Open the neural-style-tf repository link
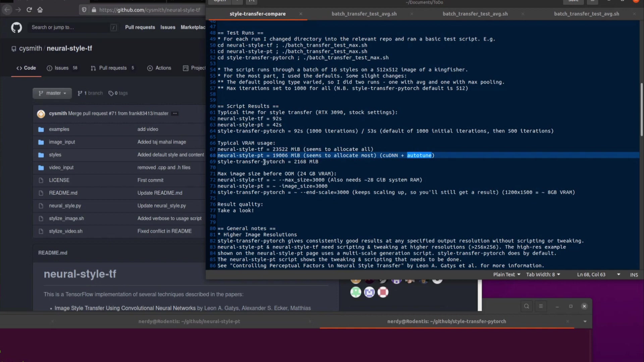The image size is (644, 362). coord(69,49)
